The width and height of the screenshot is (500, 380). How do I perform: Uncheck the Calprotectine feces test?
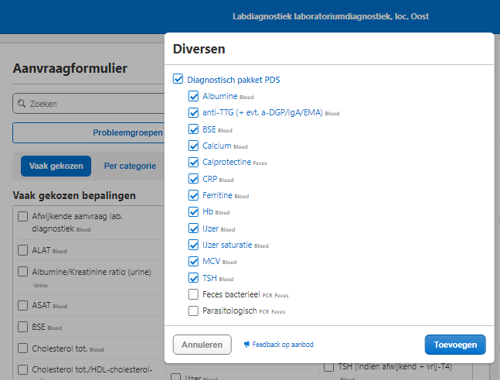[193, 162]
